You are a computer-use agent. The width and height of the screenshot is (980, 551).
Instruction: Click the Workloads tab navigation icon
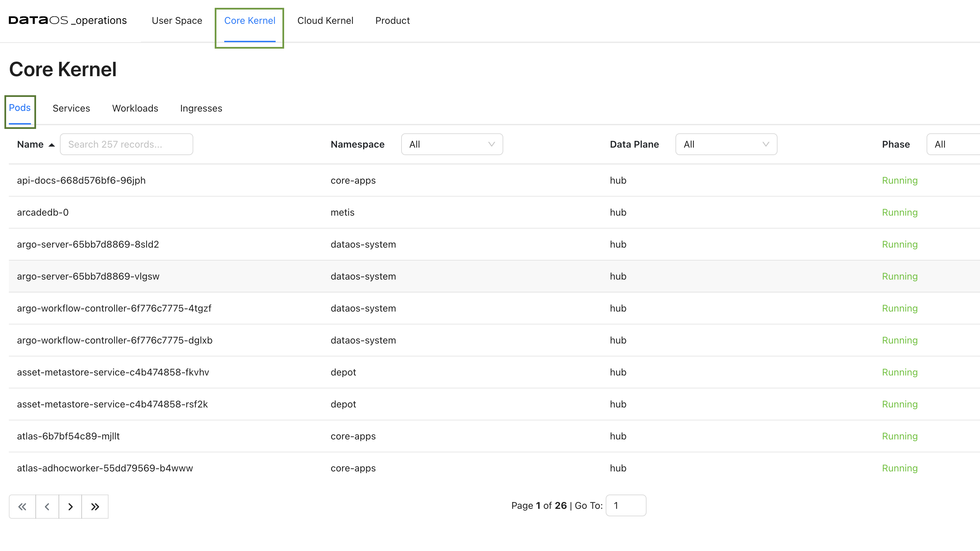click(x=135, y=107)
